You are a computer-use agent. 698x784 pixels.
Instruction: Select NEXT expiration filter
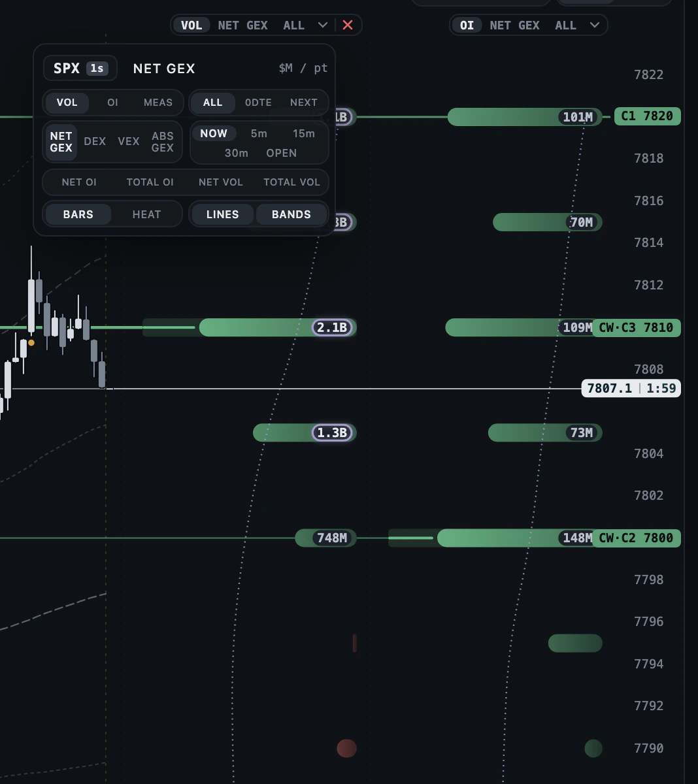coord(303,103)
